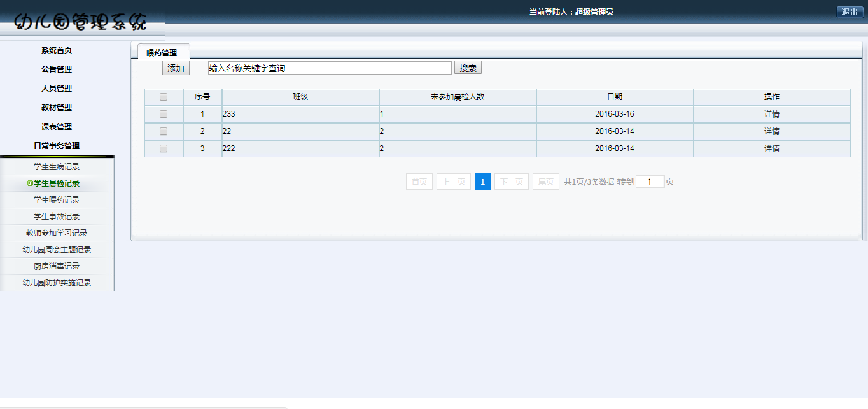
Task: Open 幼儿园周会主题记录 in the sidebar
Action: [57, 250]
